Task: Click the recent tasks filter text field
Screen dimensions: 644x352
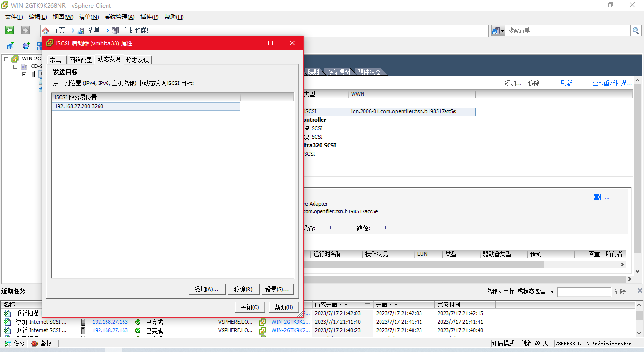Action: point(584,292)
